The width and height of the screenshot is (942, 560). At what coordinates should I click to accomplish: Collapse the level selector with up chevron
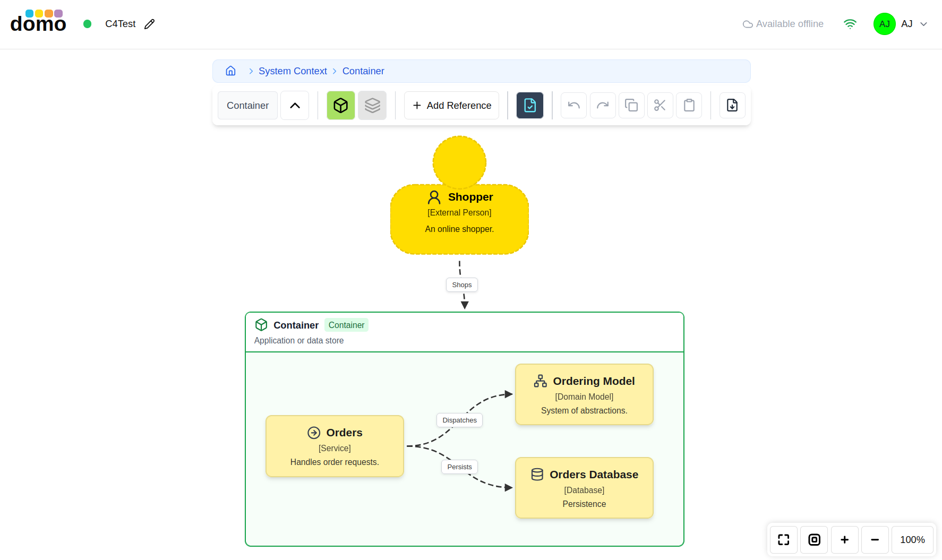coord(295,106)
